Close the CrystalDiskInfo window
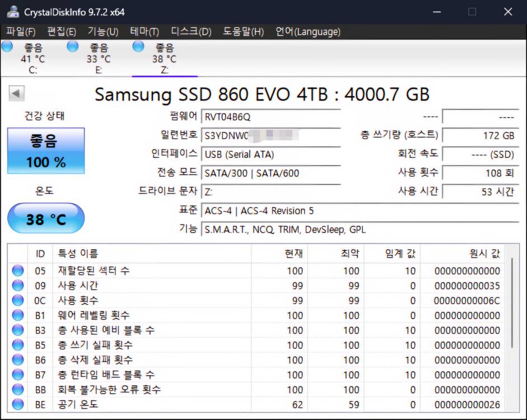This screenshot has width=527, height=420. click(x=508, y=12)
